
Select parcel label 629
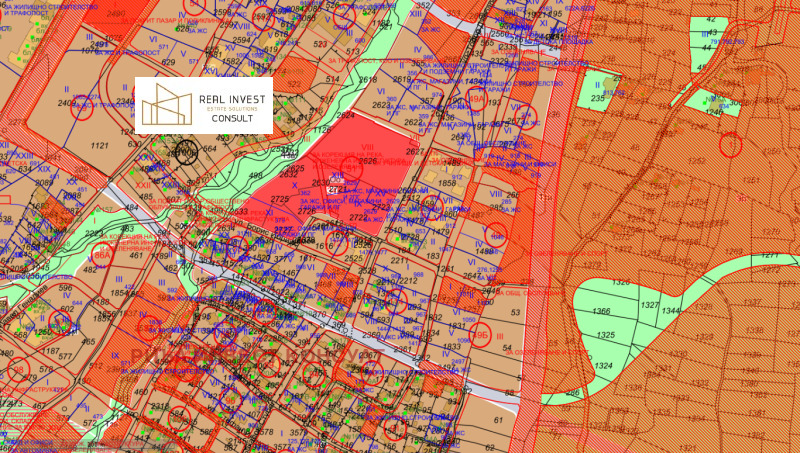tap(168, 62)
